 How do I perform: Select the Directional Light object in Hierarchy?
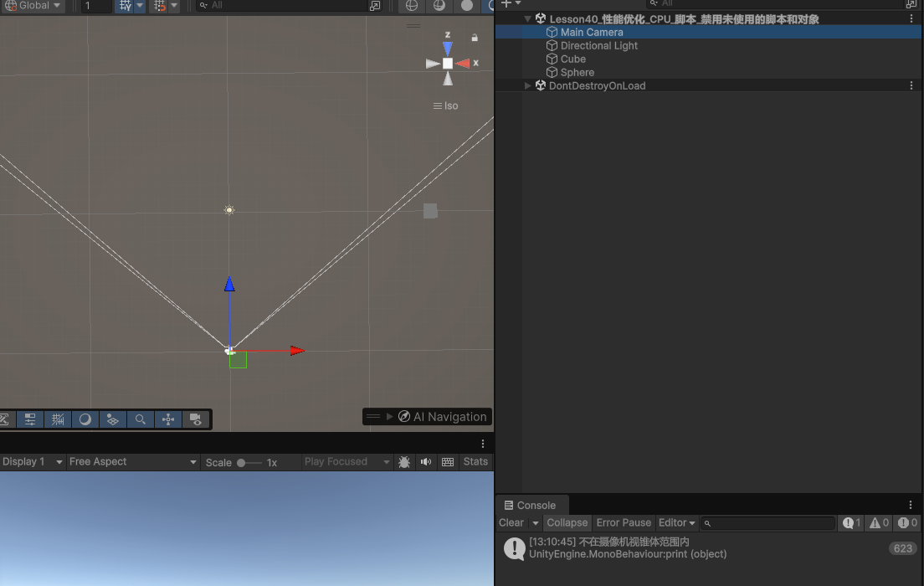click(x=598, y=46)
